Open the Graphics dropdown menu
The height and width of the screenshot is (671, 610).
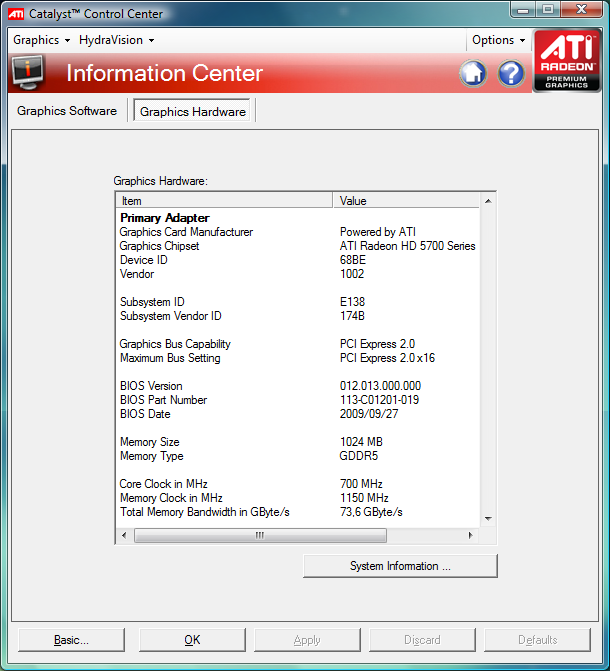pyautogui.click(x=41, y=40)
